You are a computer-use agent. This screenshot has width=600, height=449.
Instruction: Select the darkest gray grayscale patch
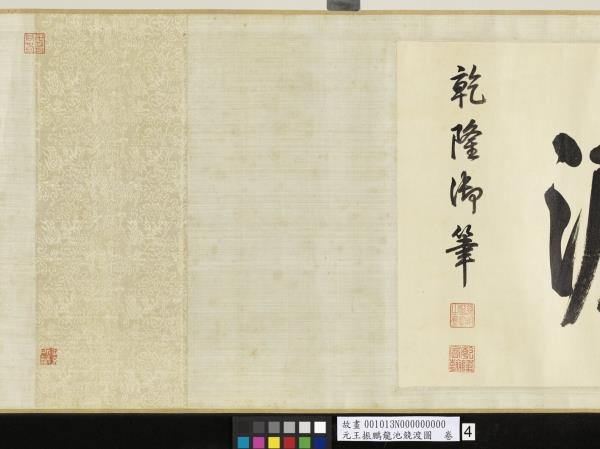[243, 427]
